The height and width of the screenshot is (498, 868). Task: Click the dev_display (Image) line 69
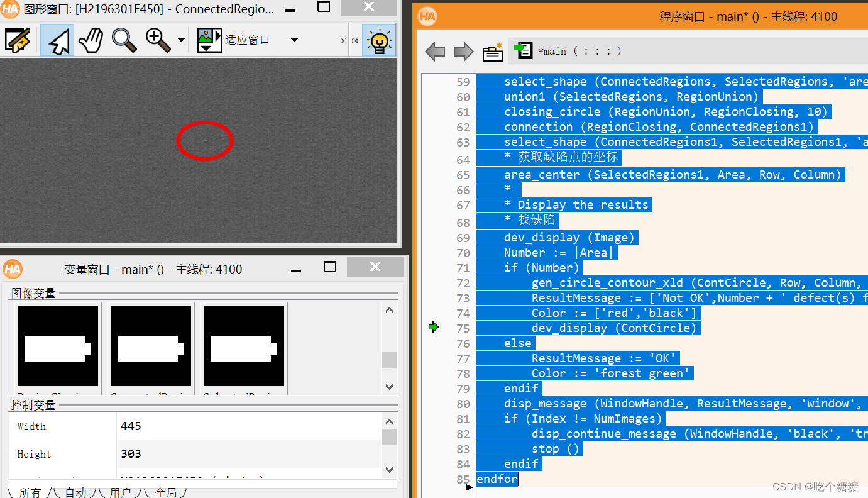click(x=570, y=238)
